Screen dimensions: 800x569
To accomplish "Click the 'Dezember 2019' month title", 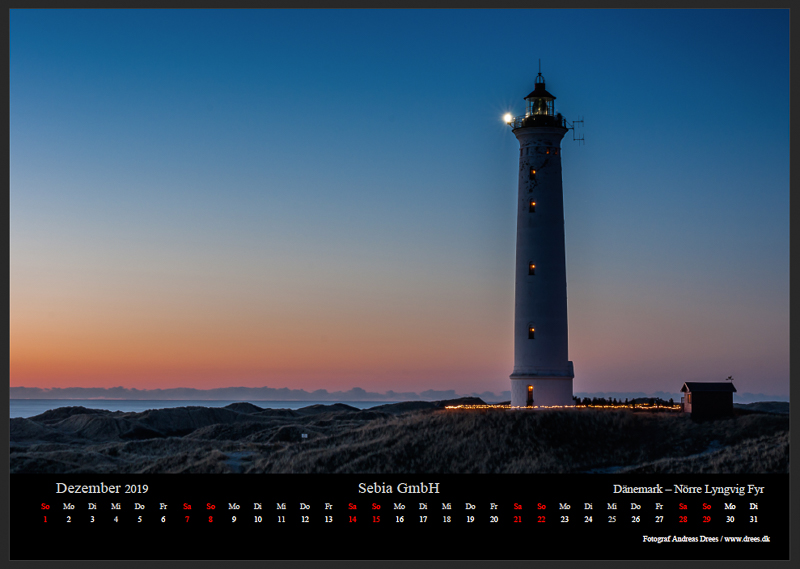I will coord(102,488).
